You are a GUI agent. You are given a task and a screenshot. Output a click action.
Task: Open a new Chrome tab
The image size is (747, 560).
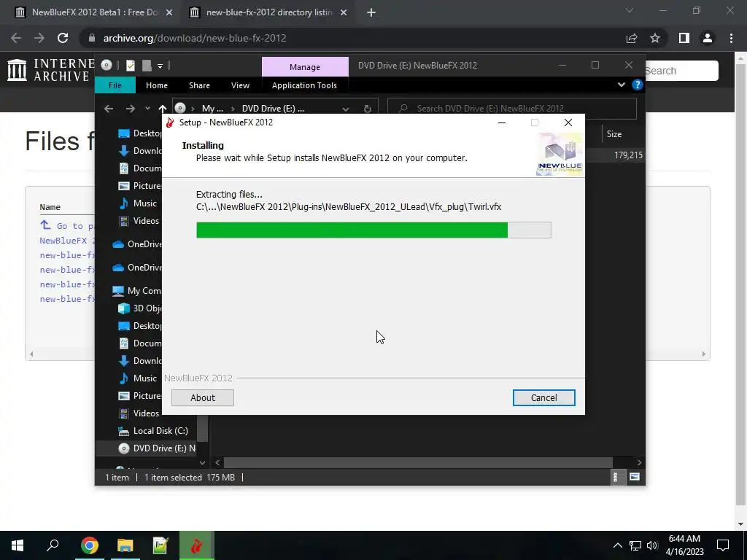[371, 13]
